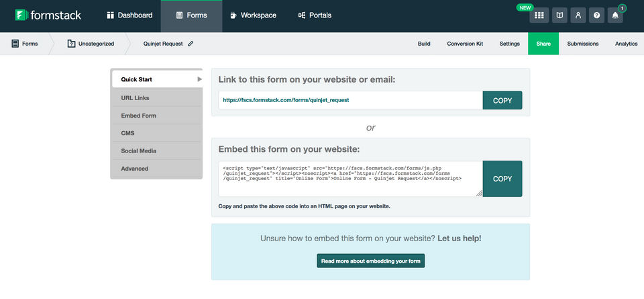Open the Social Media sidebar option

(x=139, y=151)
